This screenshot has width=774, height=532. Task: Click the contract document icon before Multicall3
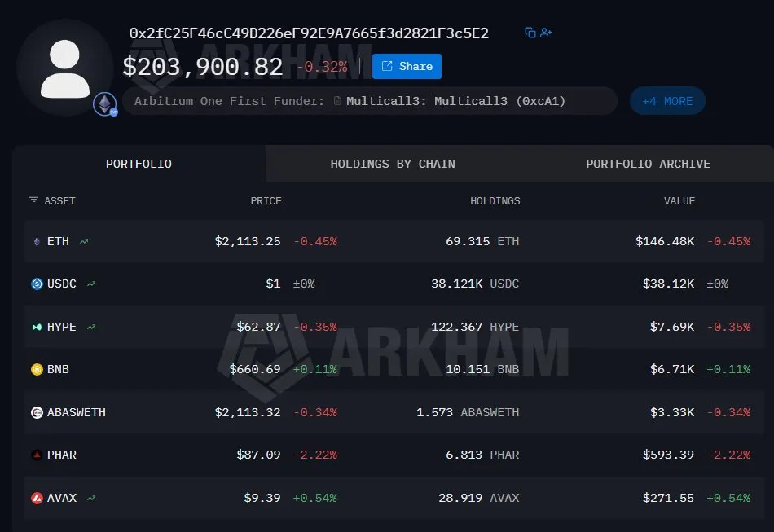(337, 101)
